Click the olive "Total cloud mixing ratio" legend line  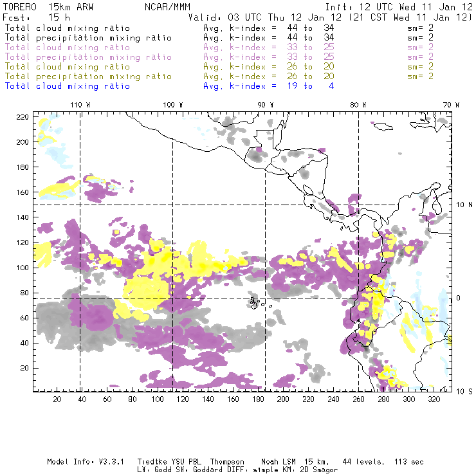pyautogui.click(x=68, y=67)
